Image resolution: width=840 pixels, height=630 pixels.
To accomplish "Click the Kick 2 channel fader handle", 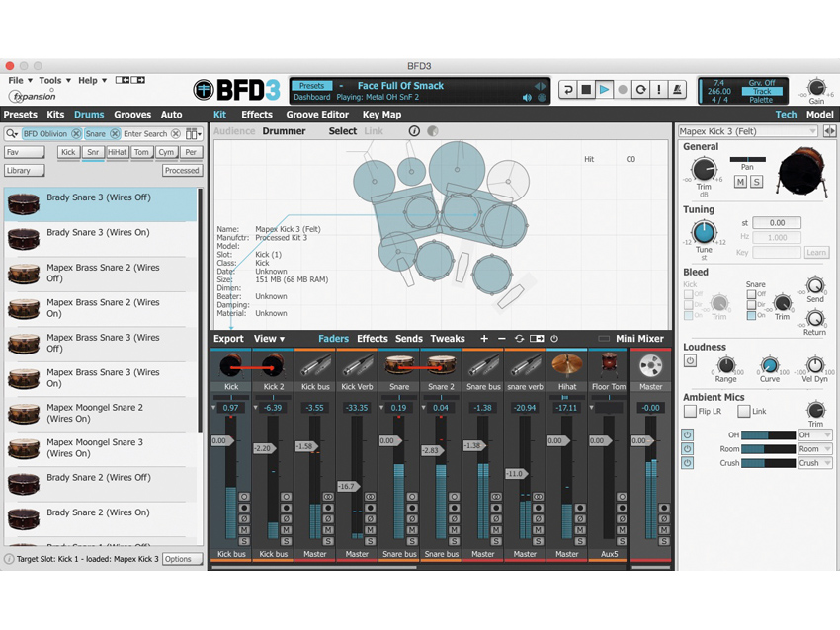I will [264, 448].
